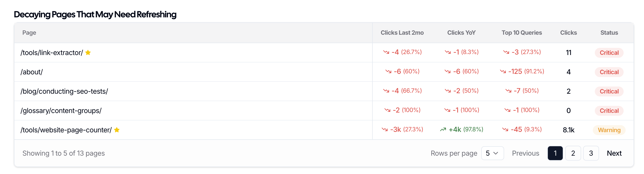Go to page 2 of results
The width and height of the screenshot is (644, 174).
(x=573, y=153)
